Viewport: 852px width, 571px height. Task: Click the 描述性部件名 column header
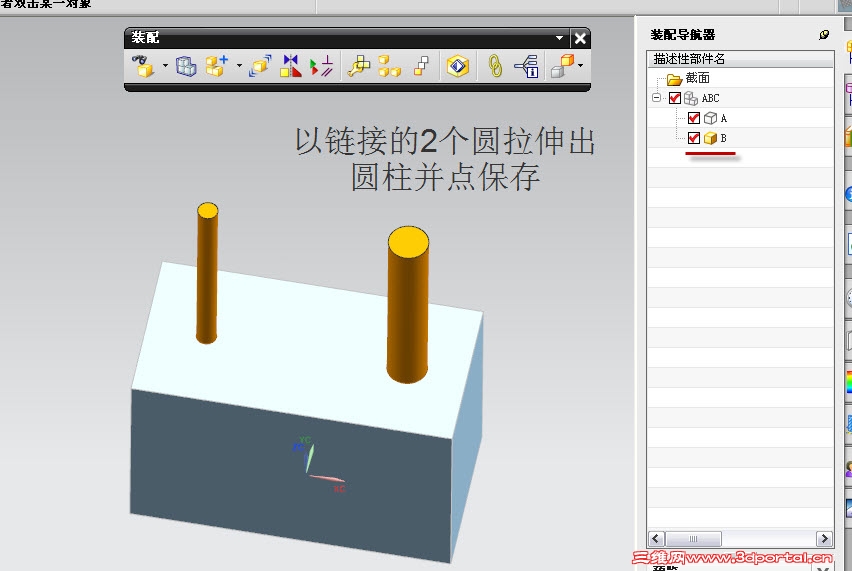click(x=740, y=59)
